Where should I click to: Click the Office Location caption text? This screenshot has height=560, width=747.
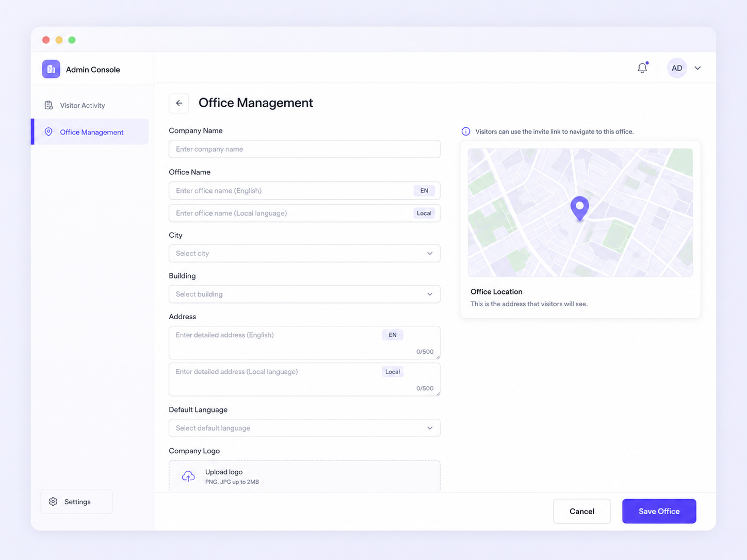(496, 292)
